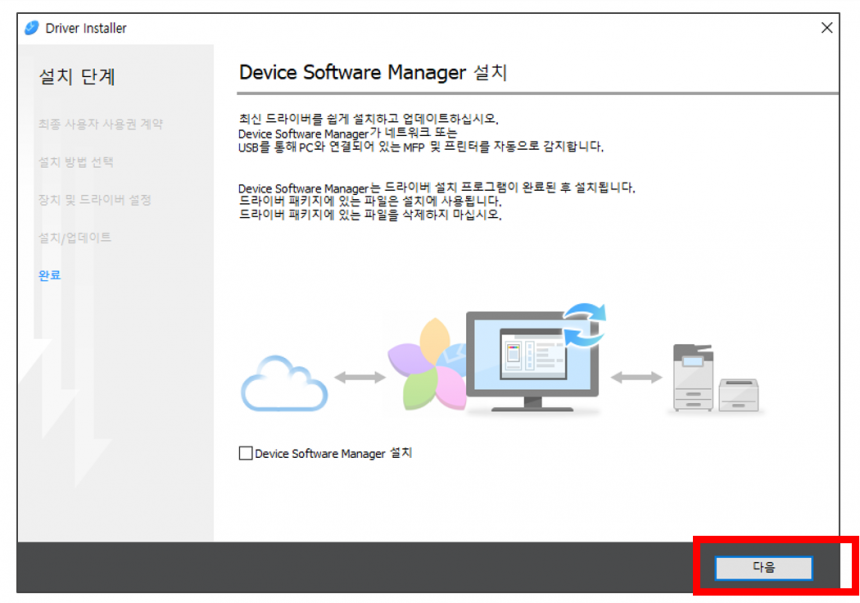
Task: Select the 설치/업데이트 step
Action: 75,238
